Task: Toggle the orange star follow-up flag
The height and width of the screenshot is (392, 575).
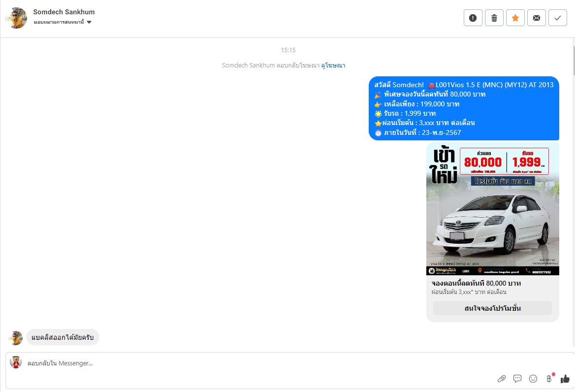Action: coord(515,18)
